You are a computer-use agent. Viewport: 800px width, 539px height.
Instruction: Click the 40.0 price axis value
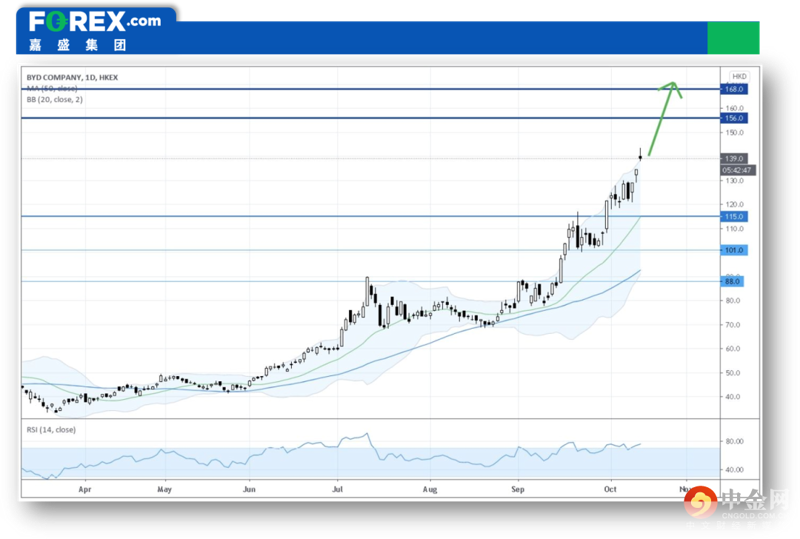[x=733, y=397]
